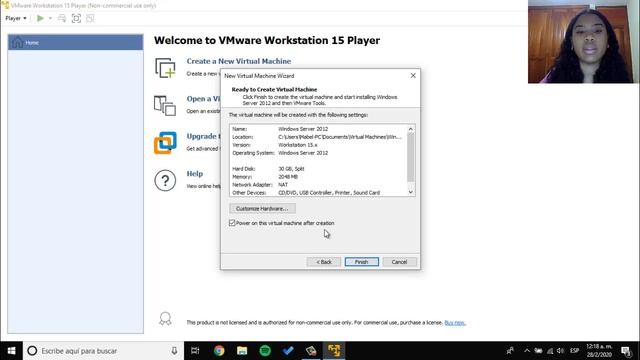Click the license ribbon badge icon

[x=165, y=319]
